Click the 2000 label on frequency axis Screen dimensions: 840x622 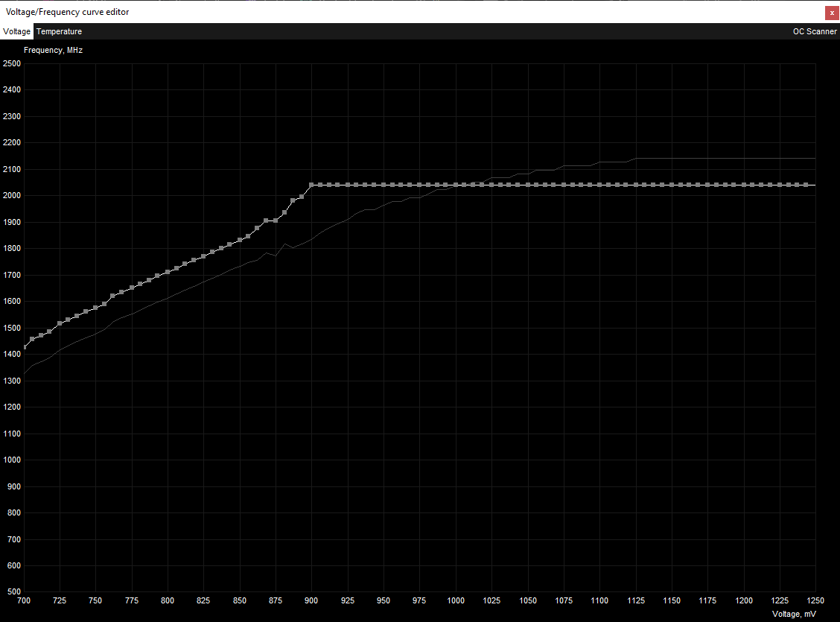[12, 196]
